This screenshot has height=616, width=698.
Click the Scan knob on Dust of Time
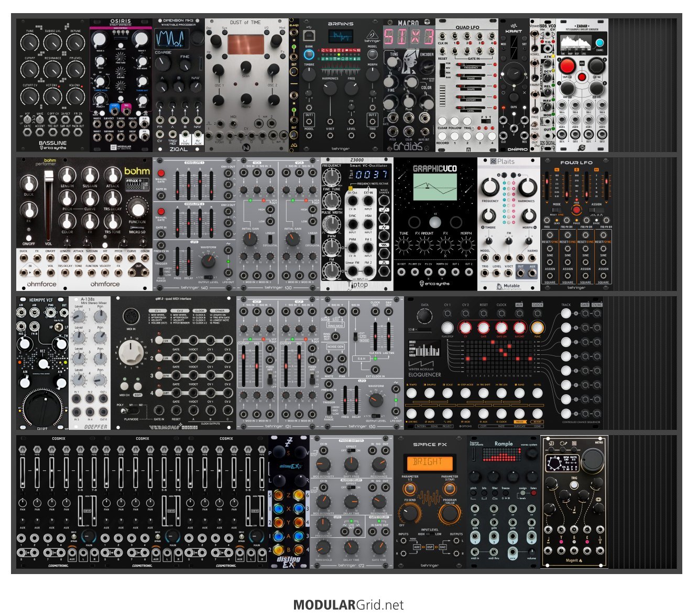coord(246,67)
